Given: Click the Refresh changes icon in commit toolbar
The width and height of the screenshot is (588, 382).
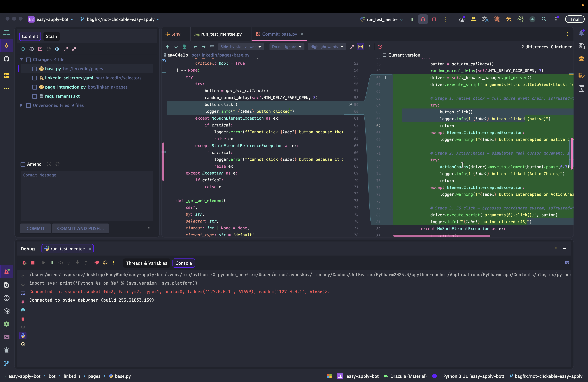Looking at the screenshot, I should pos(23,49).
